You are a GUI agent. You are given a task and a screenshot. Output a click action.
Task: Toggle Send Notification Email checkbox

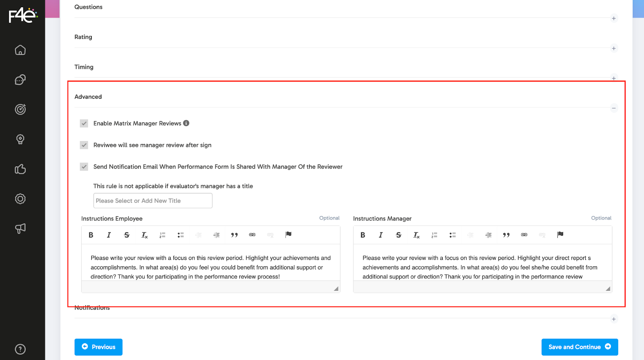click(84, 167)
